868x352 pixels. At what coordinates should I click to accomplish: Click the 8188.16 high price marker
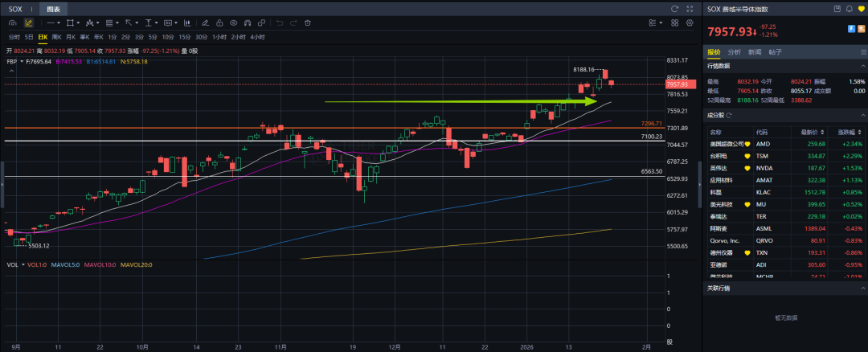(583, 70)
